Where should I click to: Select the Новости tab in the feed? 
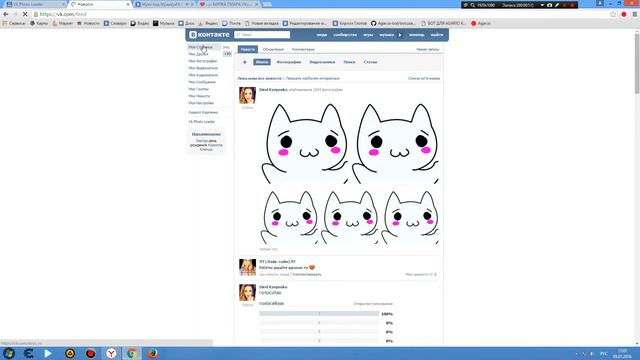[248, 49]
